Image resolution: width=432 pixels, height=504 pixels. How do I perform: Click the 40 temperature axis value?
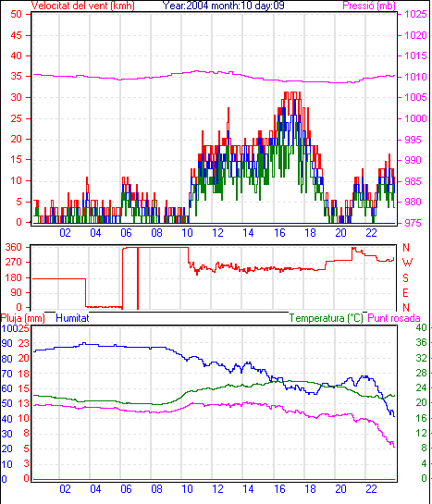pos(422,327)
